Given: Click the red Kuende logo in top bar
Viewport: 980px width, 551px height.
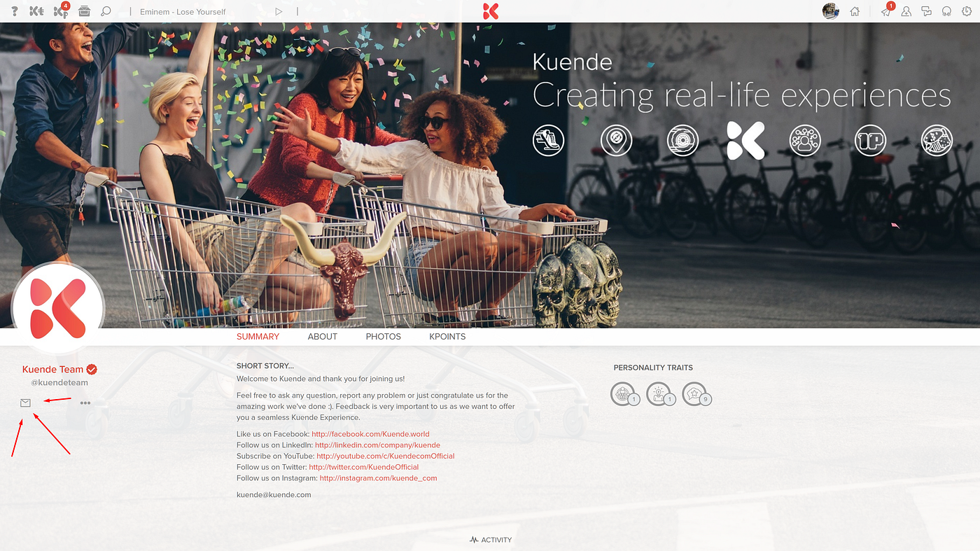Looking at the screenshot, I should (x=491, y=11).
